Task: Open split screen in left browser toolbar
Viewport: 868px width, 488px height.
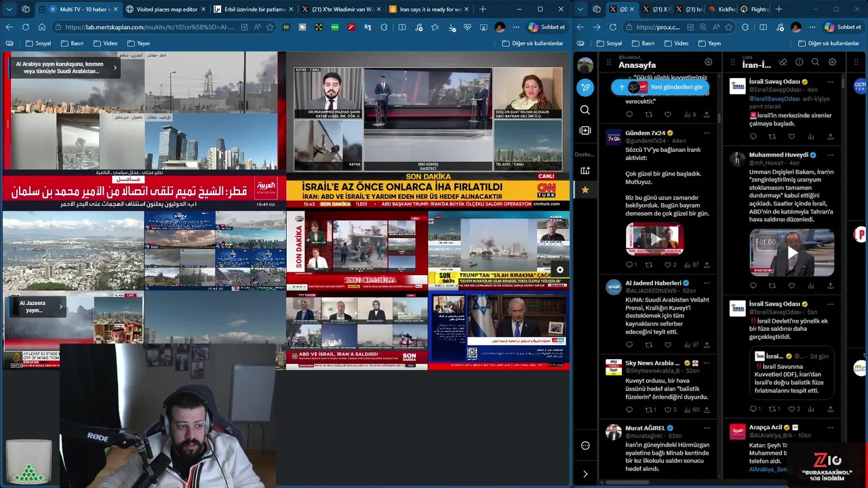Action: click(402, 27)
